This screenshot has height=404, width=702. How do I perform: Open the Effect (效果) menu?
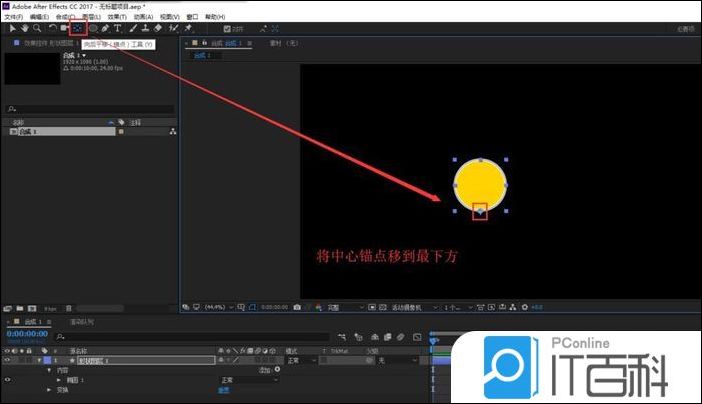117,17
